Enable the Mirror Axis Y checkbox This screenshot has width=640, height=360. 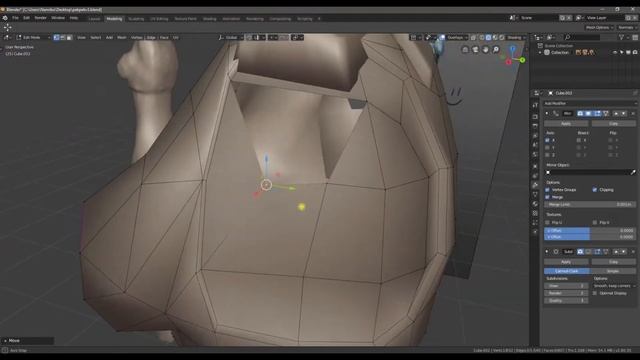pyautogui.click(x=547, y=148)
